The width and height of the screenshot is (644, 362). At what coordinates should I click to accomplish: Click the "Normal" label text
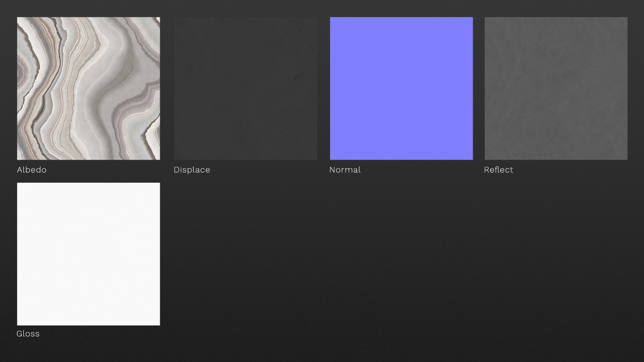(x=345, y=170)
